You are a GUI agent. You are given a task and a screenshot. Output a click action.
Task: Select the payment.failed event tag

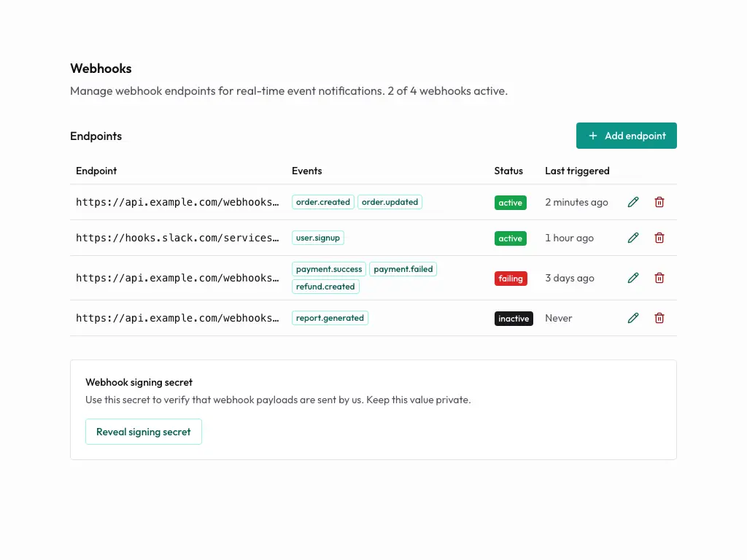[403, 269]
